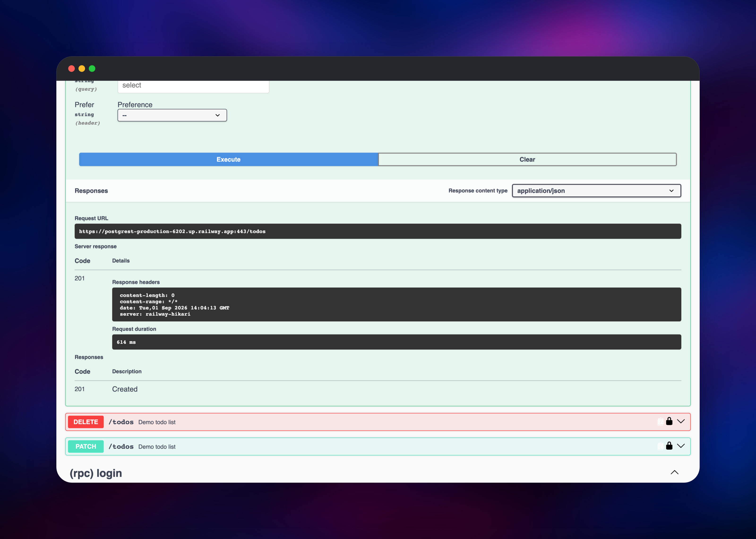Click the Execute button
The image size is (756, 539).
pyautogui.click(x=229, y=159)
